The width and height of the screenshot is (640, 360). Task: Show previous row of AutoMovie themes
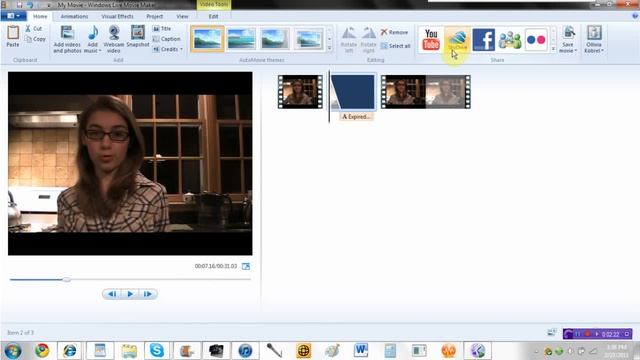[330, 30]
